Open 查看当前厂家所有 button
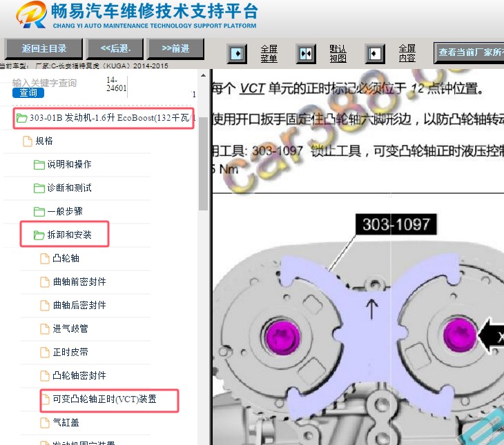Viewport: 504px width, 445px height. tap(469, 52)
